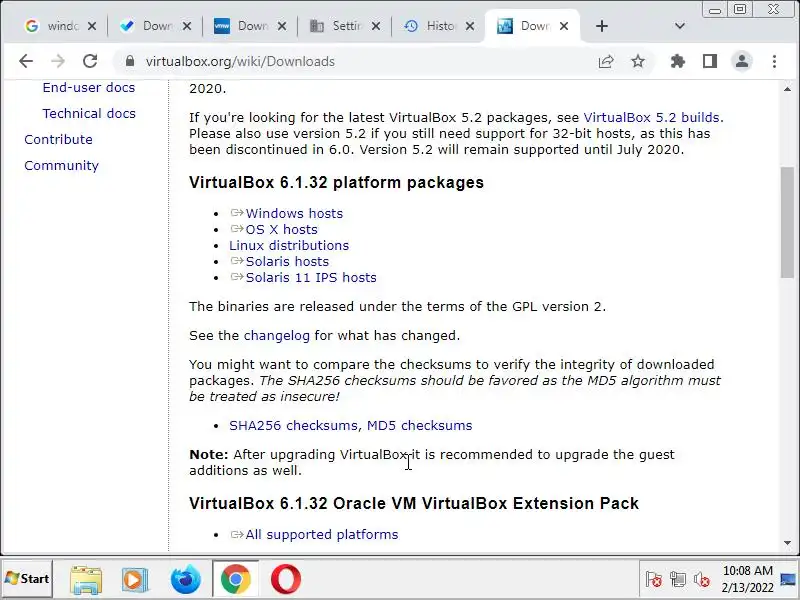Screen dimensions: 800x600
Task: Open Windows Explorer from the taskbar
Action: [x=86, y=579]
